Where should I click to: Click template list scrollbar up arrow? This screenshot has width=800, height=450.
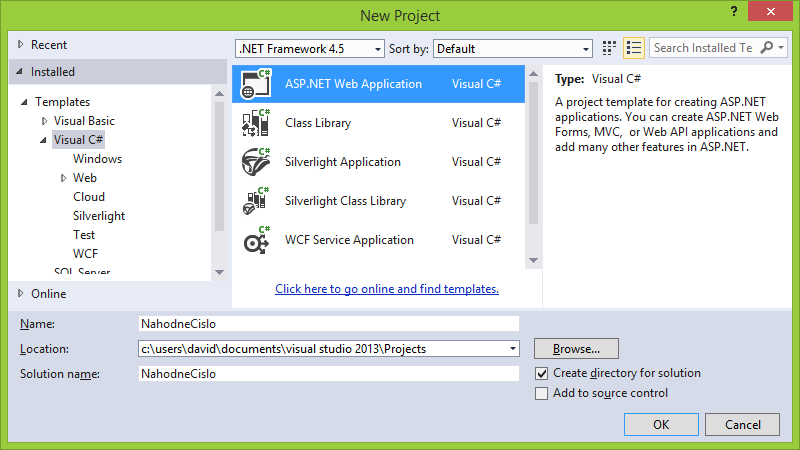[x=534, y=74]
